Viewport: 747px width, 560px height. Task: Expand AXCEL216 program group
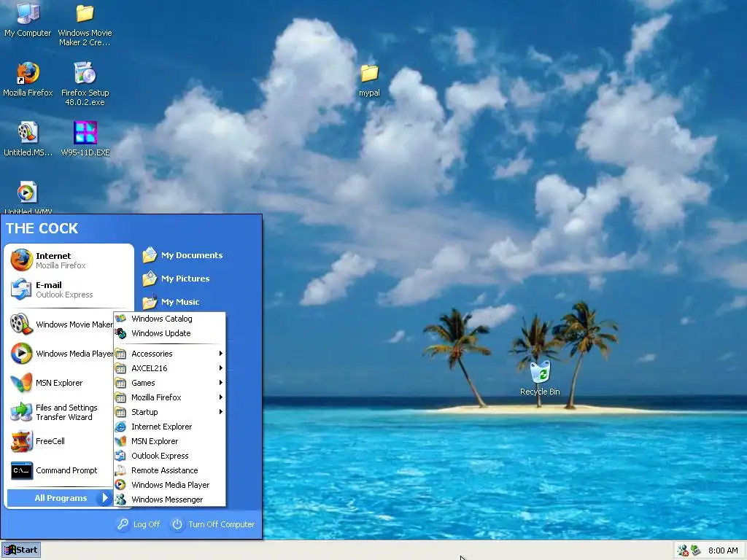[169, 368]
